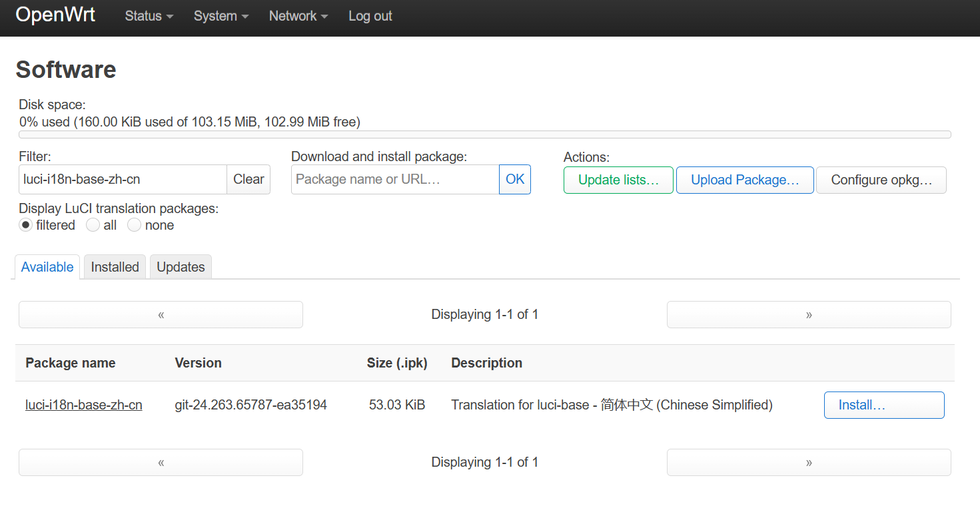Image resolution: width=980 pixels, height=510 pixels.
Task: Click Update lists button
Action: pos(618,180)
